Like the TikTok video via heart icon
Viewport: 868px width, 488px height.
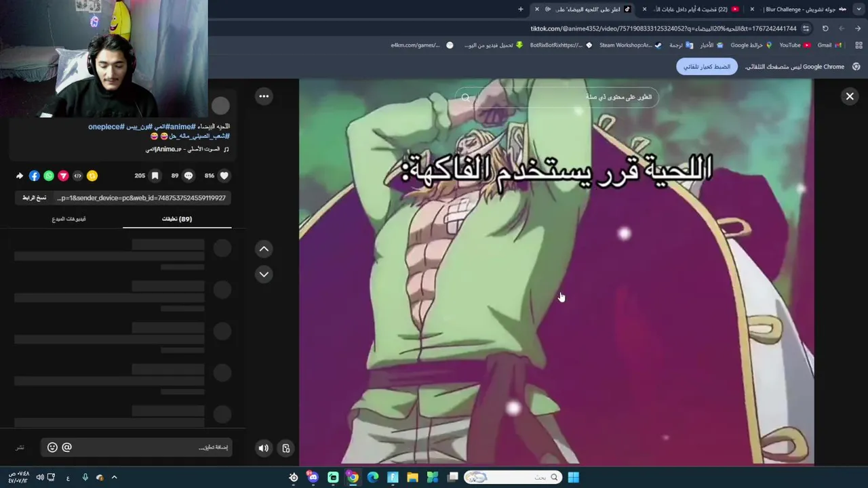(224, 176)
